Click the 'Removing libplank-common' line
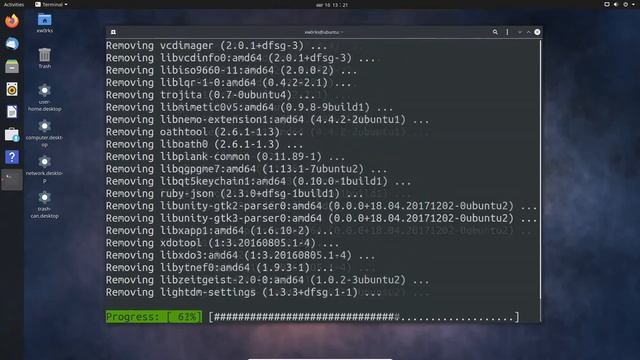The width and height of the screenshot is (640, 360). coord(225,156)
